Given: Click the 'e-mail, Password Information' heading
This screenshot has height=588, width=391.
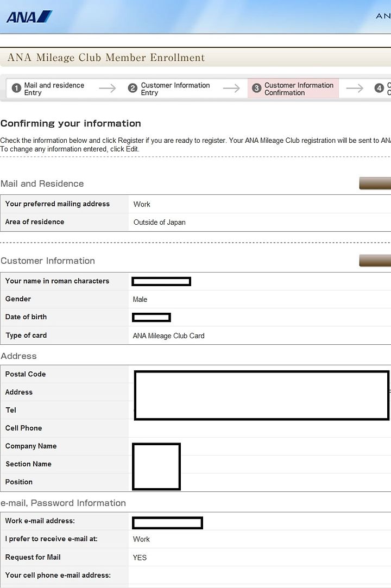Looking at the screenshot, I should pyautogui.click(x=63, y=503).
